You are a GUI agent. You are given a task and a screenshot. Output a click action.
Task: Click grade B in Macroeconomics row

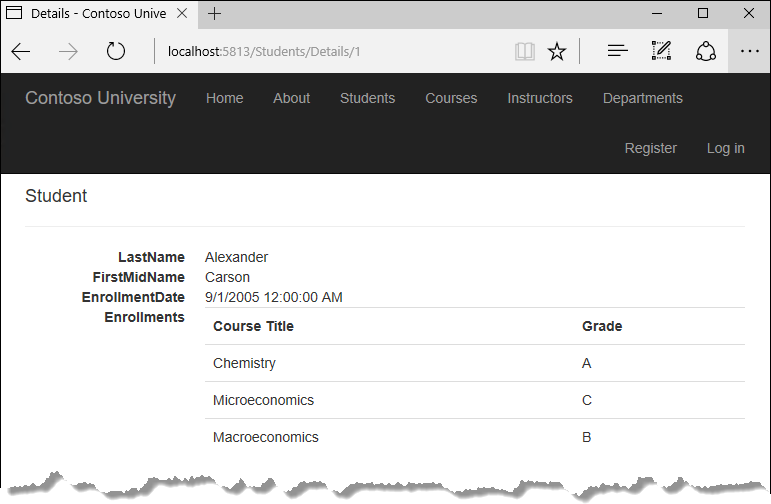coord(587,437)
